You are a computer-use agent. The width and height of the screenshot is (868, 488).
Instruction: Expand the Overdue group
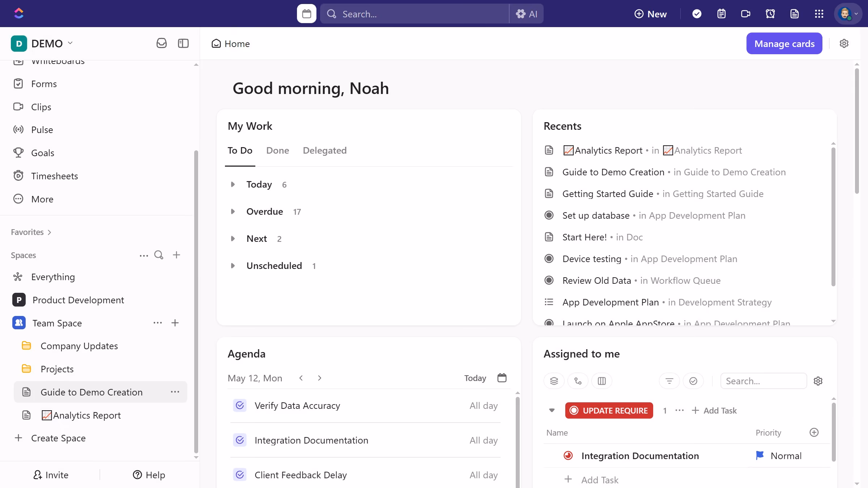(x=233, y=211)
